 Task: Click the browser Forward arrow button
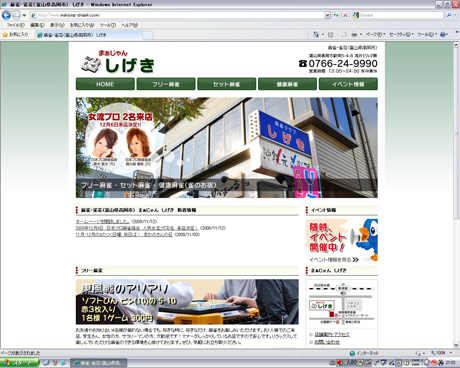coord(16,15)
